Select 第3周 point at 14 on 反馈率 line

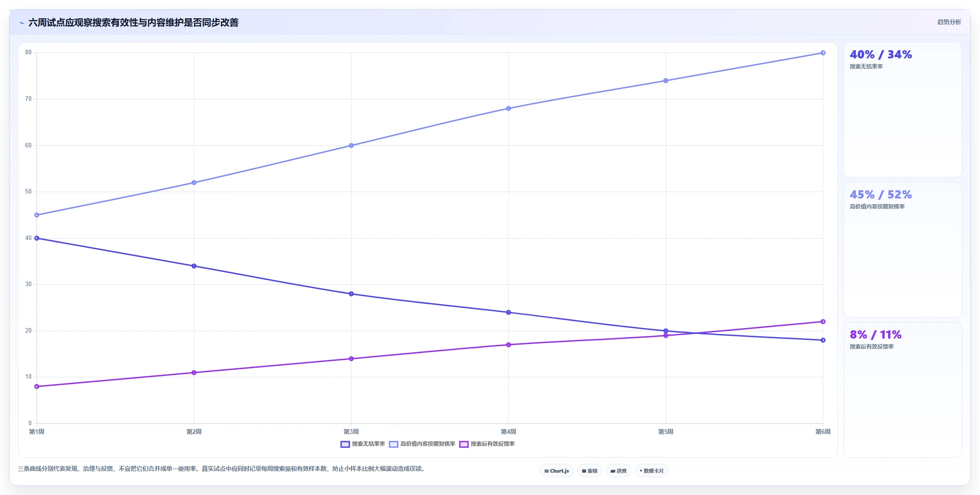point(351,359)
